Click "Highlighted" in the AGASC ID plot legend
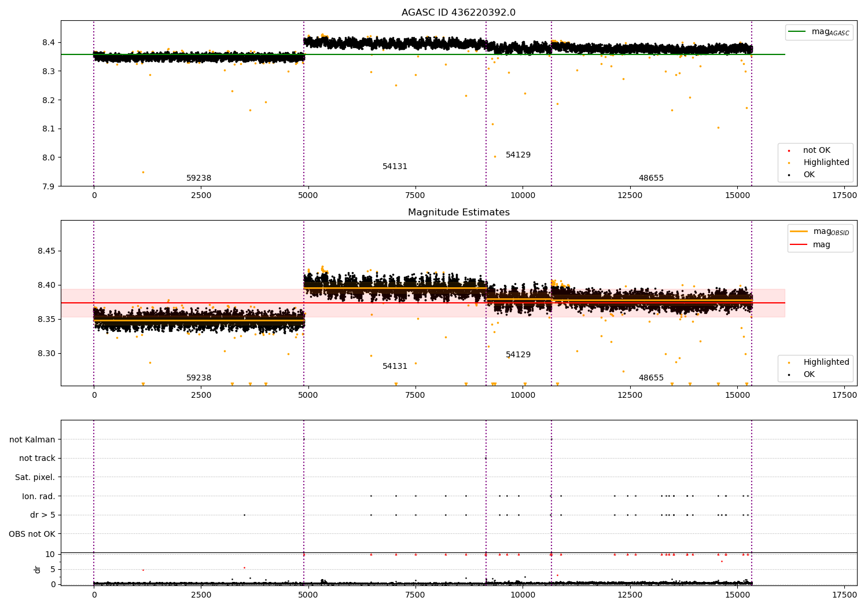868x608 pixels. click(826, 163)
